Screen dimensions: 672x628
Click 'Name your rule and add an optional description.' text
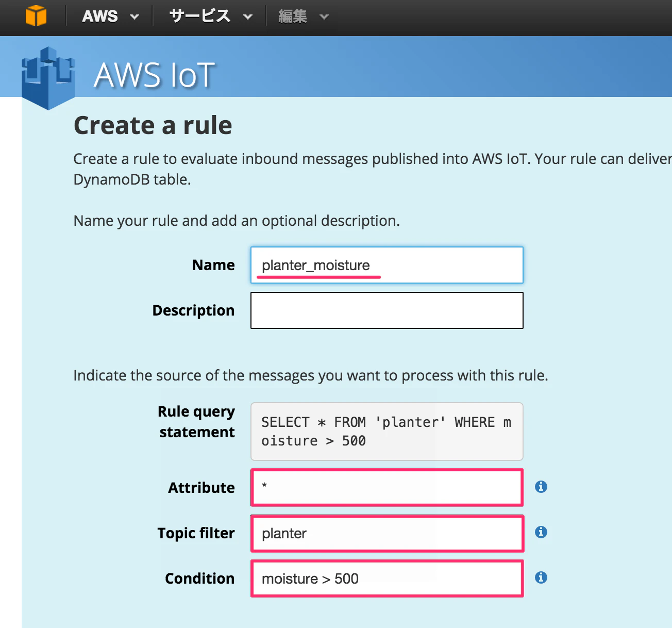(x=237, y=221)
